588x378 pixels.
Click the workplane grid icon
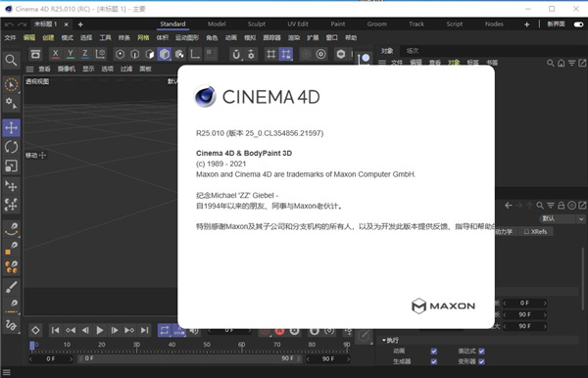point(270,54)
